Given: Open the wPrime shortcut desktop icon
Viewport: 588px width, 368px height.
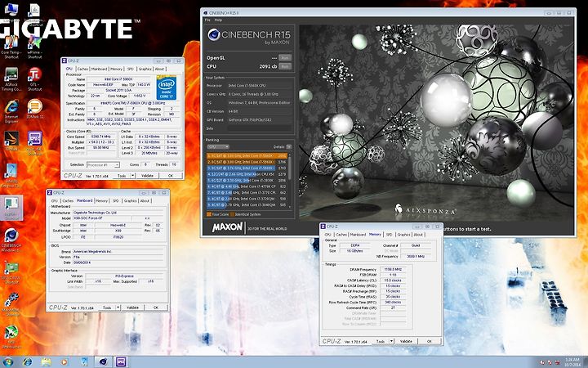Looking at the screenshot, I should (x=34, y=47).
